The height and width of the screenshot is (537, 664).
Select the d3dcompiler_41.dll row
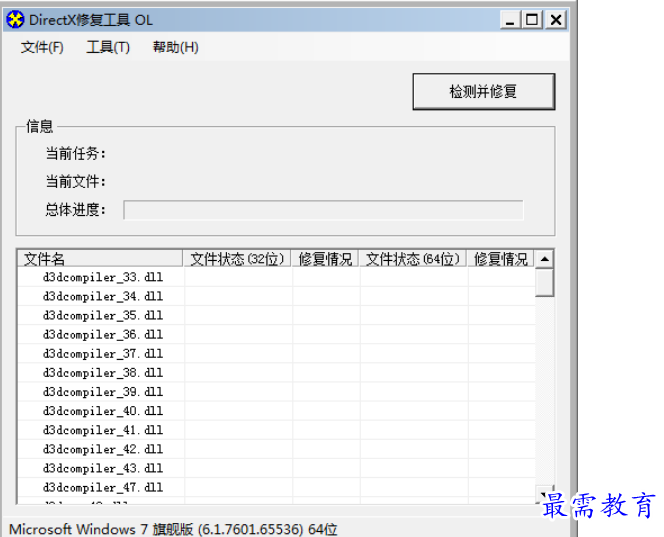pyautogui.click(x=276, y=430)
